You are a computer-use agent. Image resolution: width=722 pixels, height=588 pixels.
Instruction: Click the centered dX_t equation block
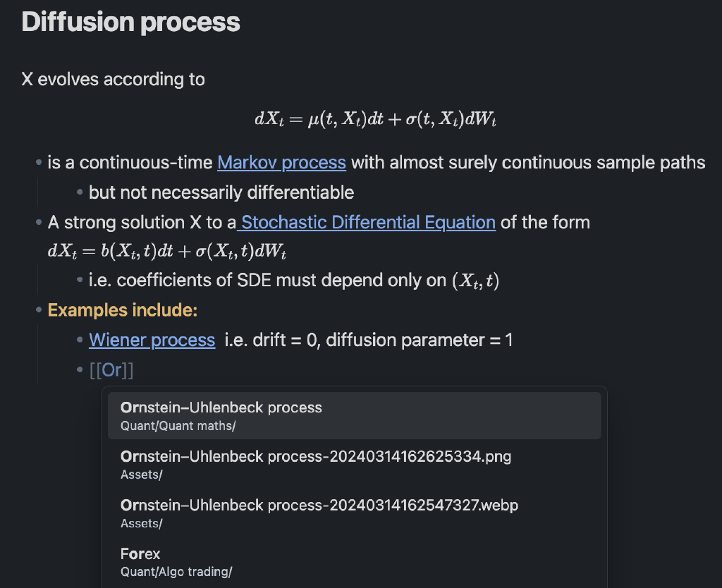(x=376, y=119)
